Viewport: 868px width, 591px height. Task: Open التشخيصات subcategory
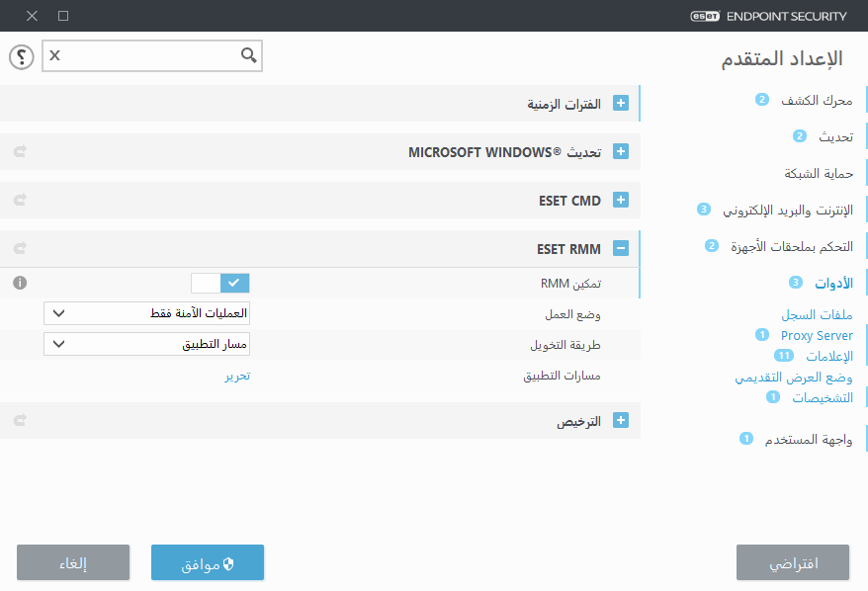[823, 397]
